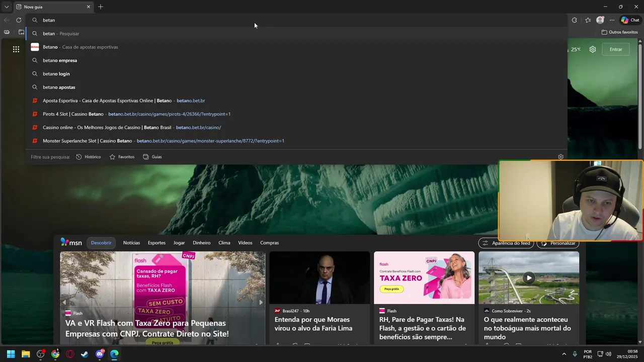Click the Entrar sign-in button
The image size is (644, 362).
pyautogui.click(x=616, y=49)
